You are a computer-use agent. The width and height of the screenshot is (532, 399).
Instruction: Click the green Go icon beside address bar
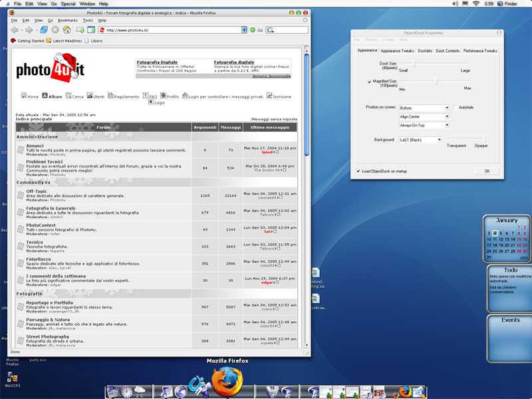tap(253, 30)
